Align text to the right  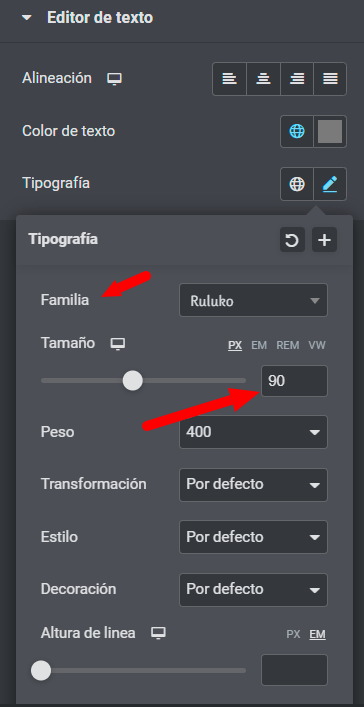[297, 79]
